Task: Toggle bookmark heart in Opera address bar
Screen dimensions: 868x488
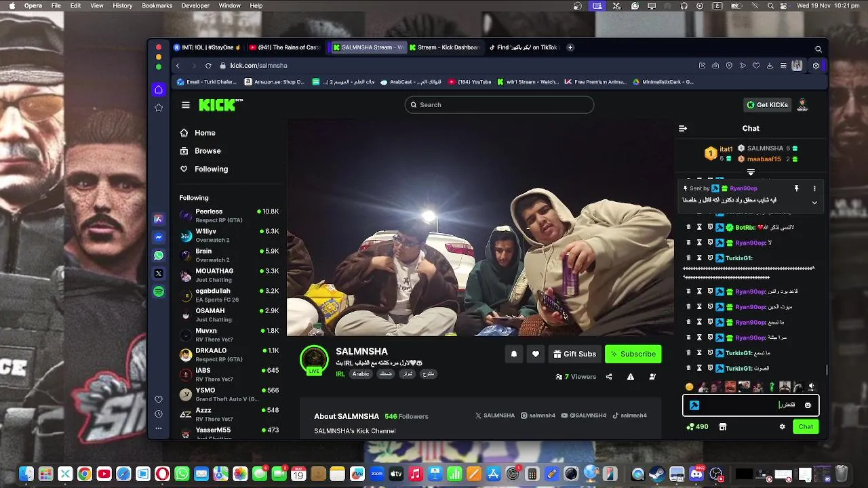Action: 756,66
